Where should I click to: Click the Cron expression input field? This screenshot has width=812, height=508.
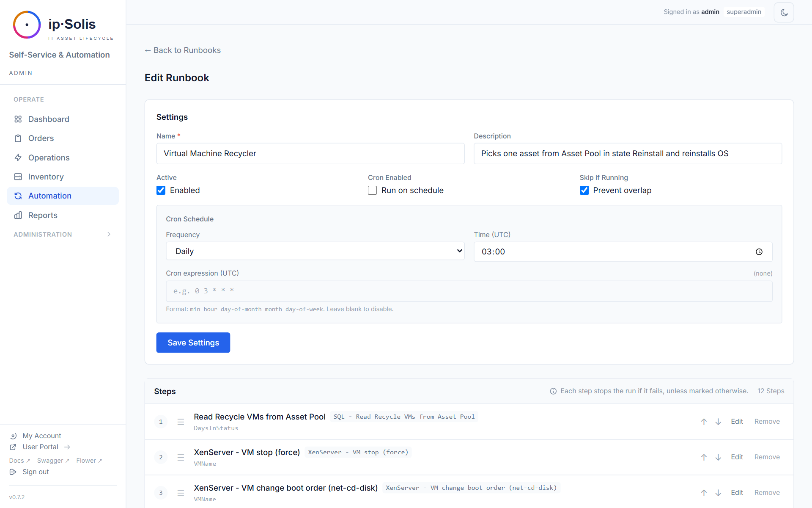pos(469,291)
